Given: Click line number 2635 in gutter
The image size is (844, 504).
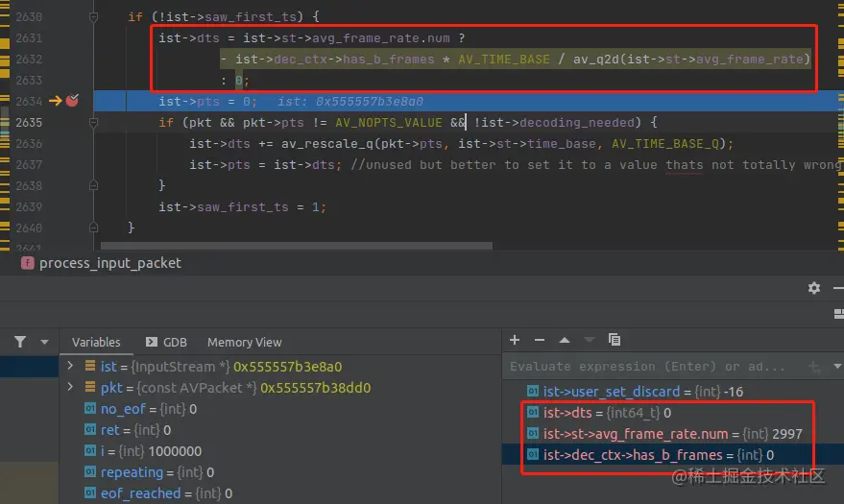Looking at the screenshot, I should [x=29, y=123].
